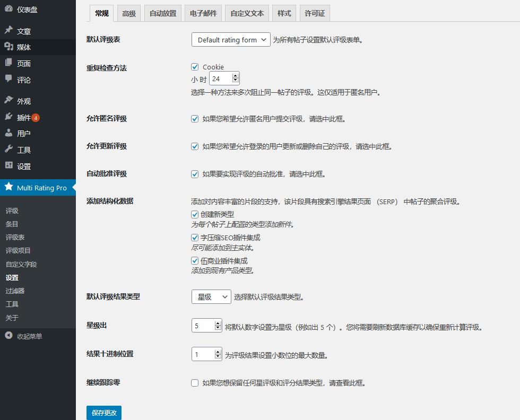Click the dashboard gauge icon (仪表盘)
Image resolution: width=520 pixels, height=420 pixels.
(x=8, y=9)
